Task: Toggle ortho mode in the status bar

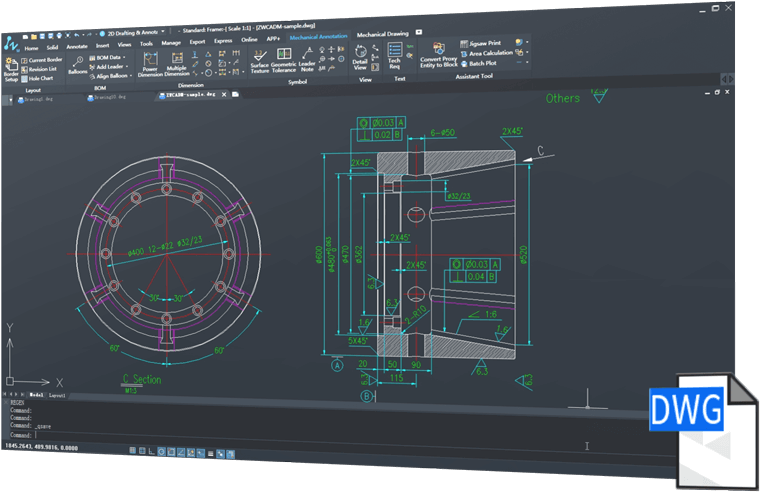Action: 153,450
